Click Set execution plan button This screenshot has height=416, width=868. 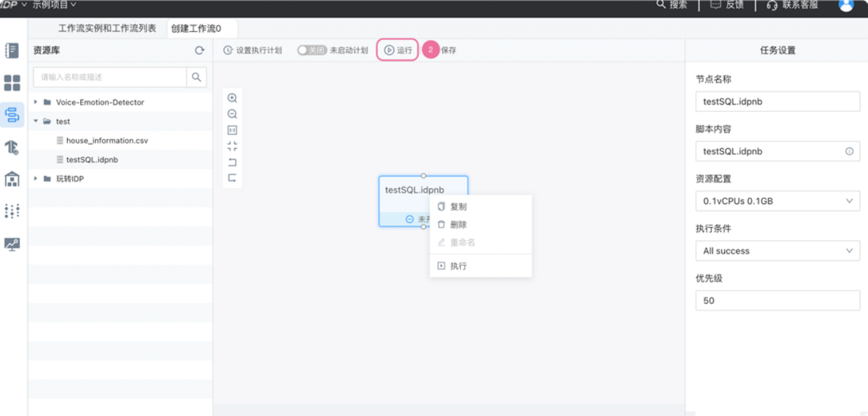(252, 50)
